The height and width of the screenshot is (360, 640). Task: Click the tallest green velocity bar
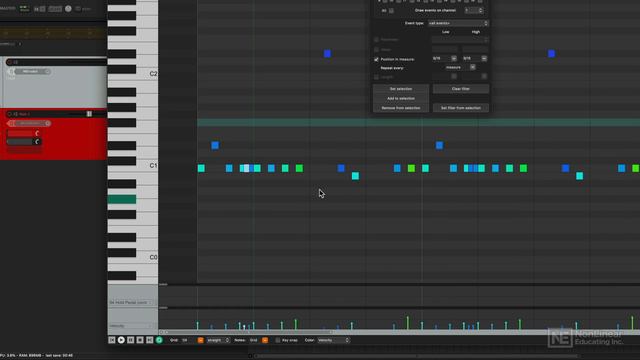407,322
